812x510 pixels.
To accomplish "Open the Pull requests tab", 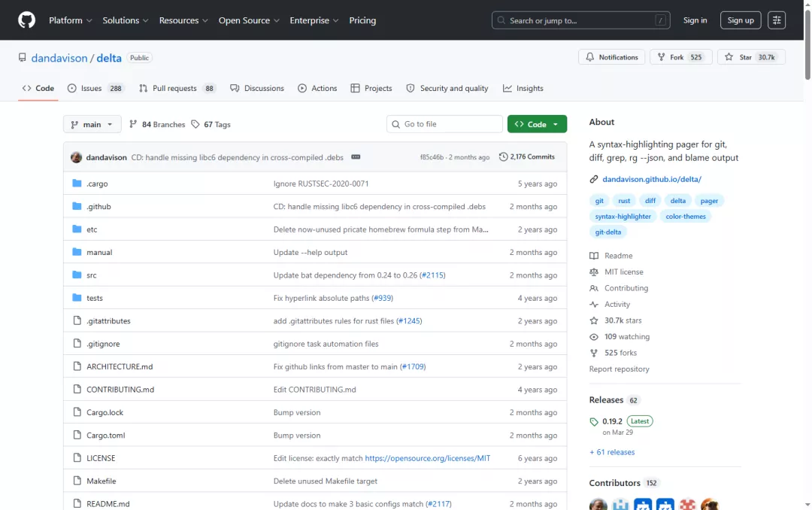I will (177, 88).
